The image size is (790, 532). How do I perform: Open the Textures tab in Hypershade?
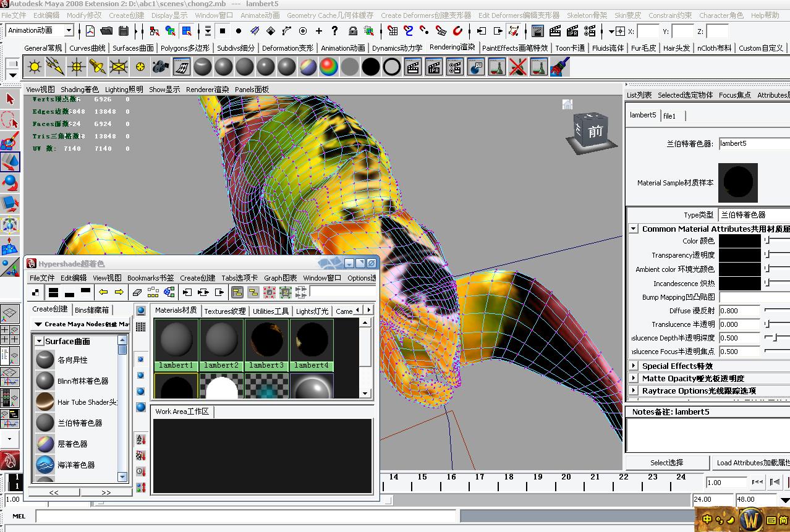[224, 311]
